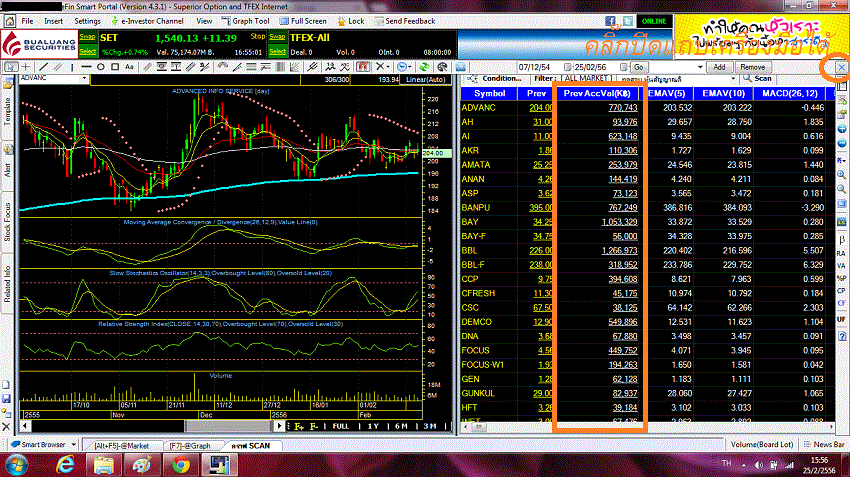The height and width of the screenshot is (477, 850).
Task: Open the View menu
Action: coord(204,21)
